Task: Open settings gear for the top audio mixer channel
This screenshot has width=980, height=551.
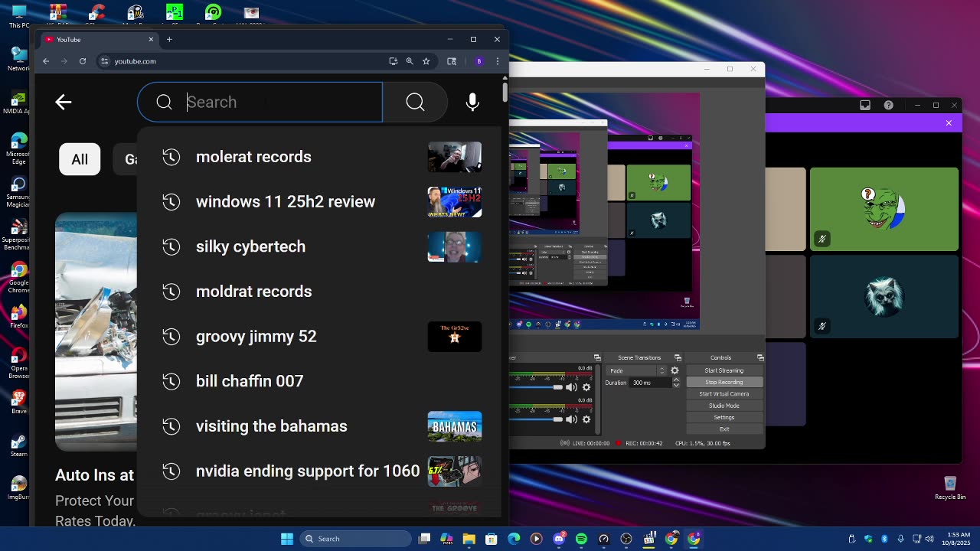Action: coord(586,387)
